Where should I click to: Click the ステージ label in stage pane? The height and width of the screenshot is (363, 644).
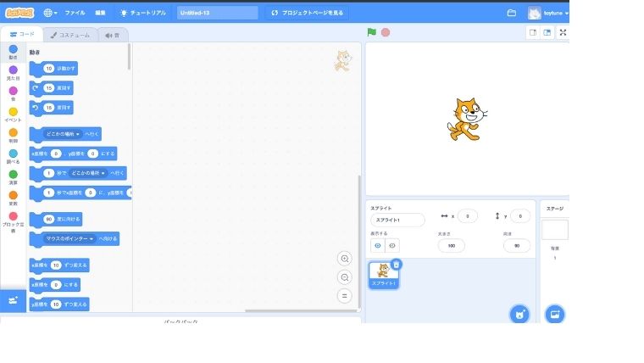(555, 209)
